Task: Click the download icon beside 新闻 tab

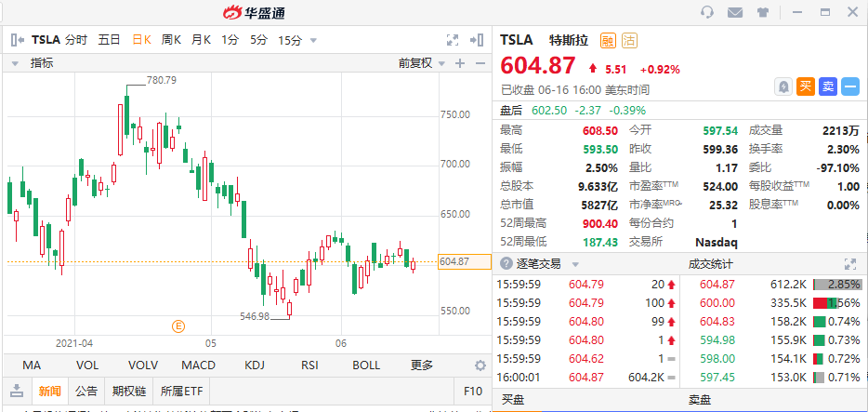Action: point(17,391)
